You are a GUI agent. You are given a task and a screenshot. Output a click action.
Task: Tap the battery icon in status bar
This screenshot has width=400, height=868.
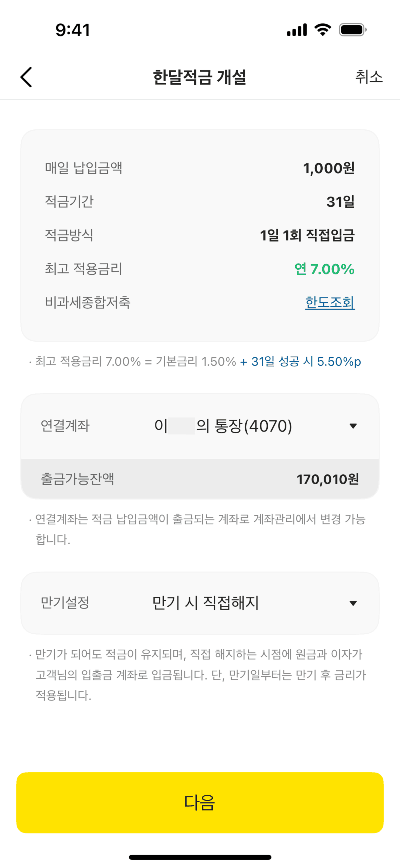point(353,30)
